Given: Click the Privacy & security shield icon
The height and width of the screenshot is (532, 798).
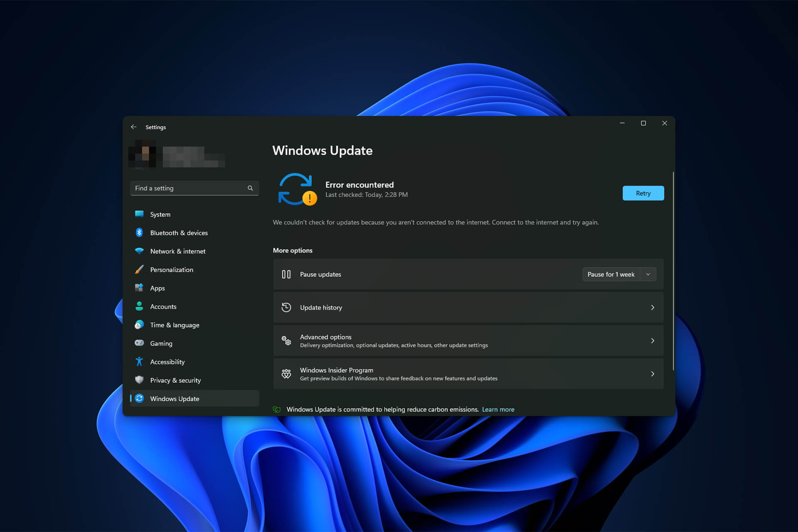Looking at the screenshot, I should (139, 380).
